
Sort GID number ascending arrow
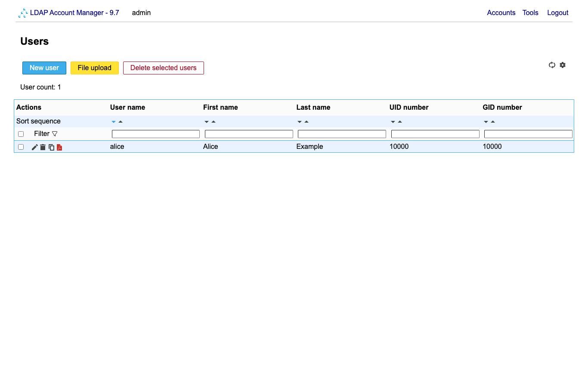[x=493, y=122]
